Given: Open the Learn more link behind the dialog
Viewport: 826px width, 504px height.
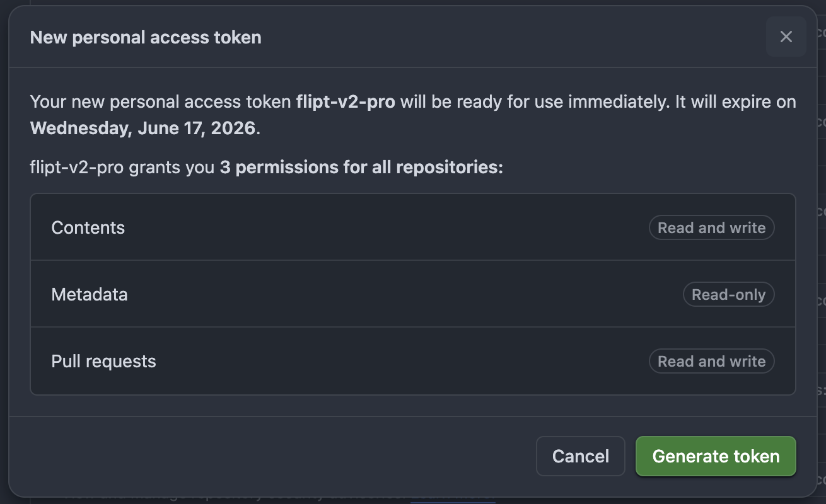Looking at the screenshot, I should (453, 497).
